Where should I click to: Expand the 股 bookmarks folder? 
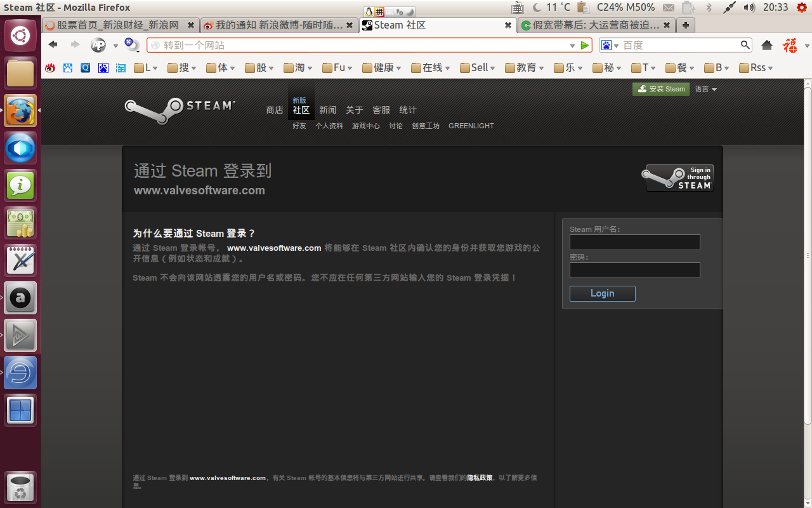(259, 67)
